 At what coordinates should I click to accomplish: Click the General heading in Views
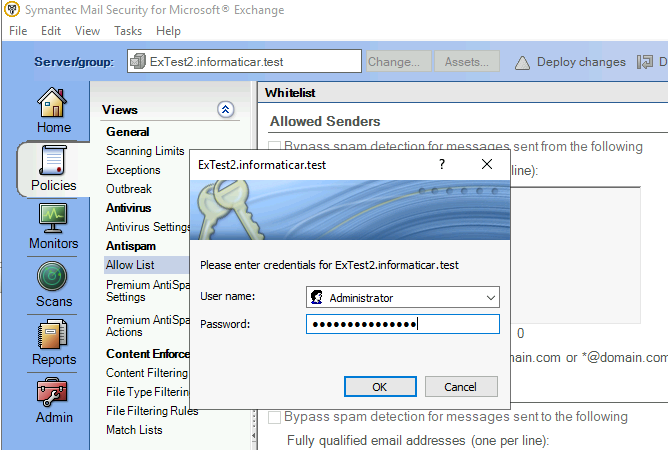click(x=127, y=132)
